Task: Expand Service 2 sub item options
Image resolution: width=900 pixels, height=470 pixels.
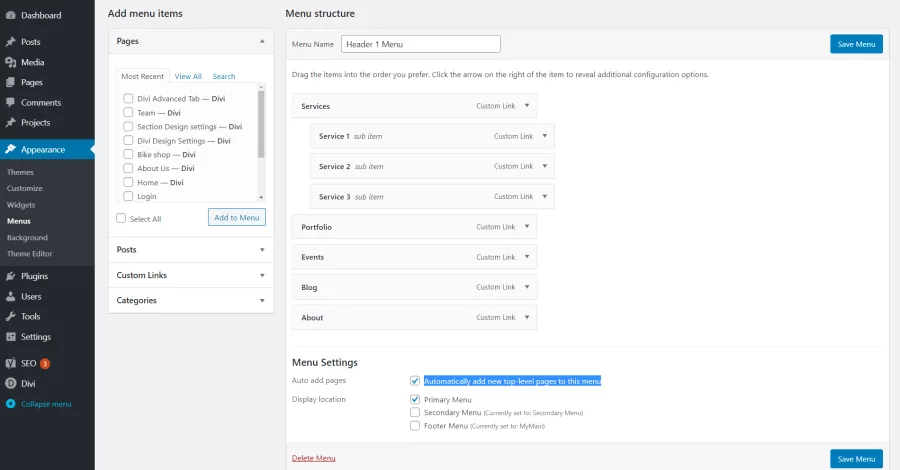Action: click(545, 166)
